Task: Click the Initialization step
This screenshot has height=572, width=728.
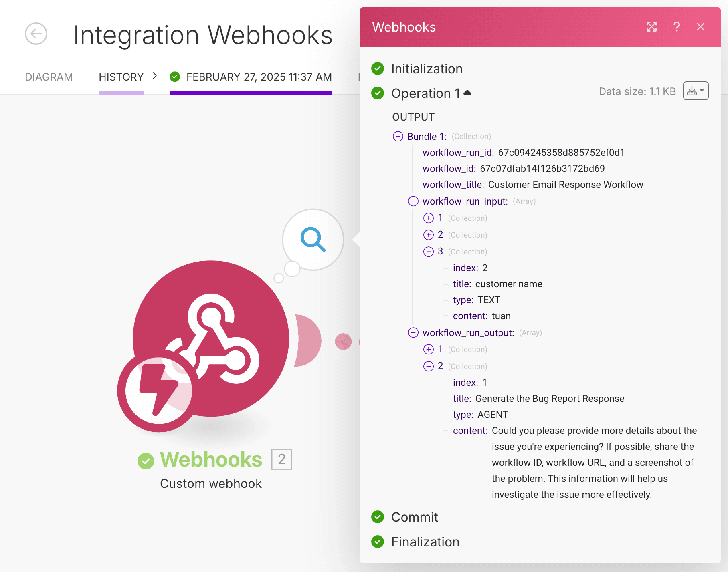Action: pyautogui.click(x=427, y=69)
